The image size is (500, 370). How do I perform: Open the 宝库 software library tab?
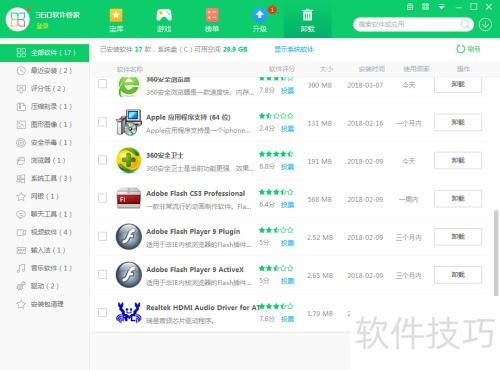pos(116,20)
